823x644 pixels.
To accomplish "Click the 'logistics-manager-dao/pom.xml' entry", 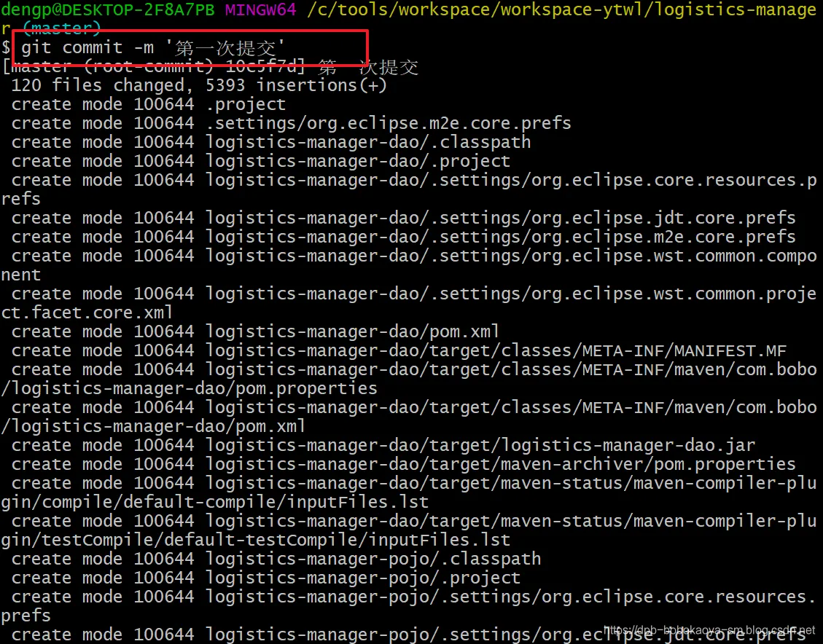I will (352, 331).
